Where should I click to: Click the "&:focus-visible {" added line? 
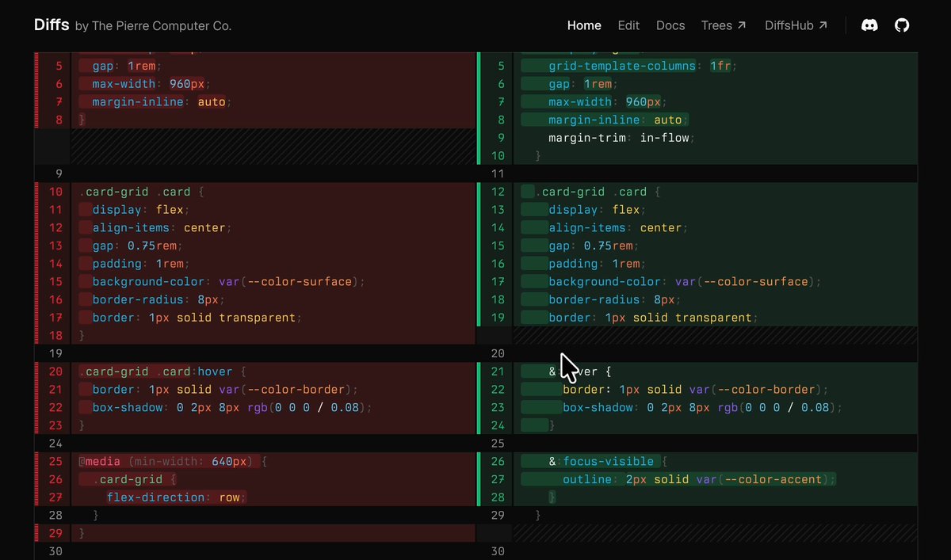click(x=609, y=461)
